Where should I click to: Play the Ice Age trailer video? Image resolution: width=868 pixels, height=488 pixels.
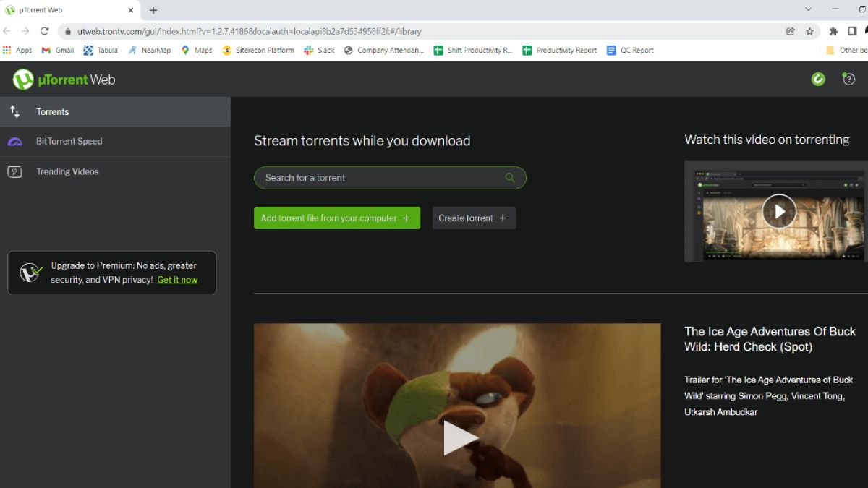tap(457, 437)
